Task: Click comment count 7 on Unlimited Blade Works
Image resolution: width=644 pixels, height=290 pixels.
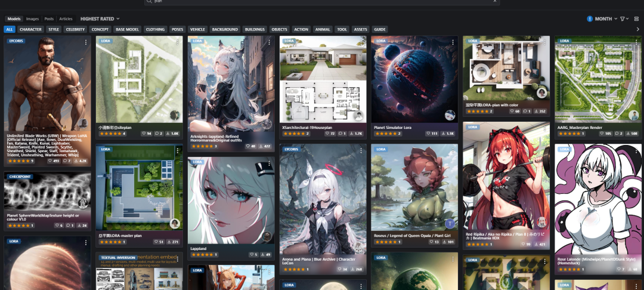Action: (67, 161)
